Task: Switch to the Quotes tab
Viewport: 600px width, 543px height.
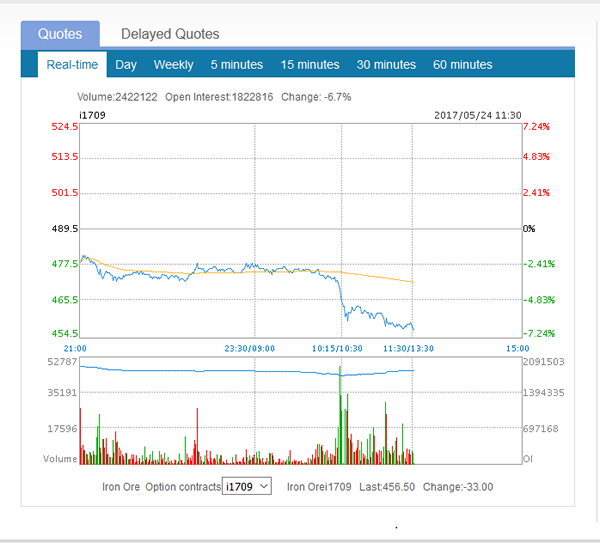Action: click(x=60, y=34)
